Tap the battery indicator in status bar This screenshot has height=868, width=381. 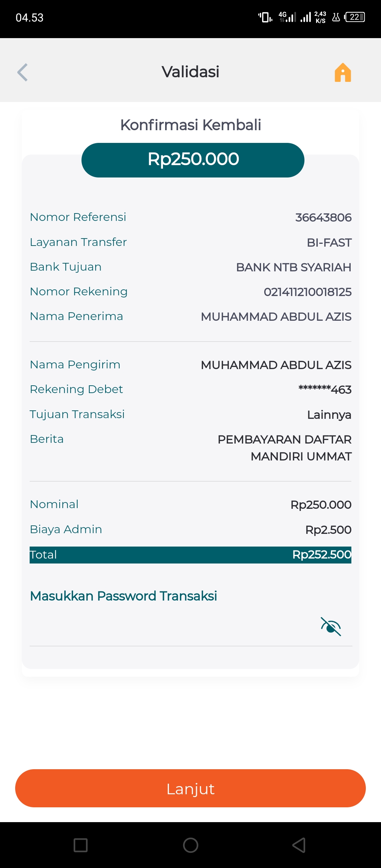pyautogui.click(x=355, y=17)
